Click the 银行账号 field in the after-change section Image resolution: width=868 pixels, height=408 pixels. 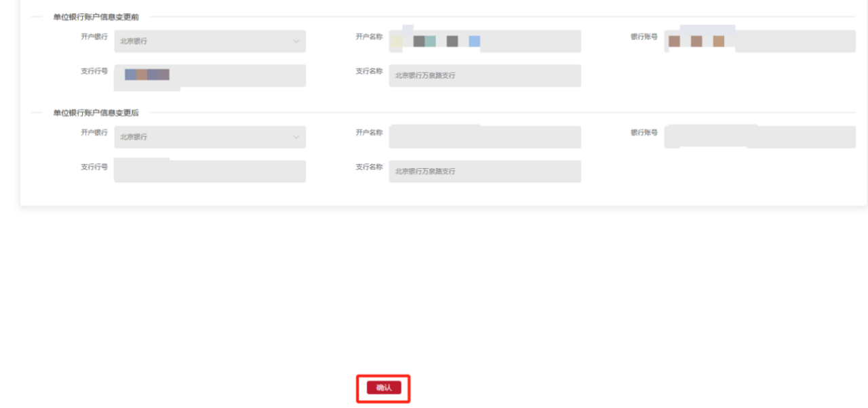point(759,137)
